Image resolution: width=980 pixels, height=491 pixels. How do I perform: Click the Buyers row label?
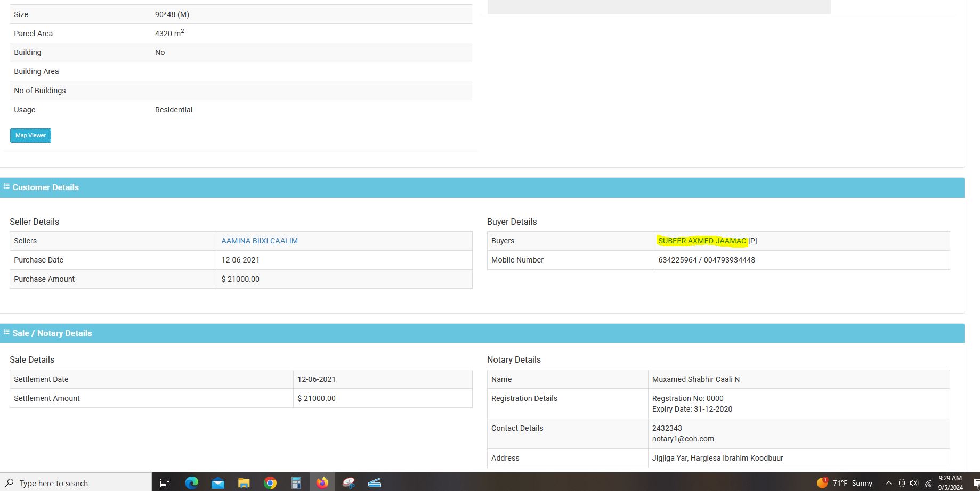(503, 241)
